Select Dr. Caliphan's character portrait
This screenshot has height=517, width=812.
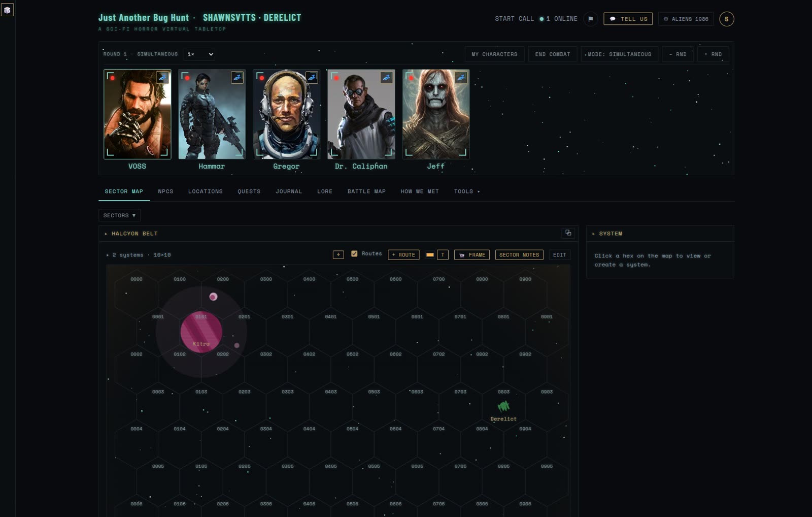[361, 114]
